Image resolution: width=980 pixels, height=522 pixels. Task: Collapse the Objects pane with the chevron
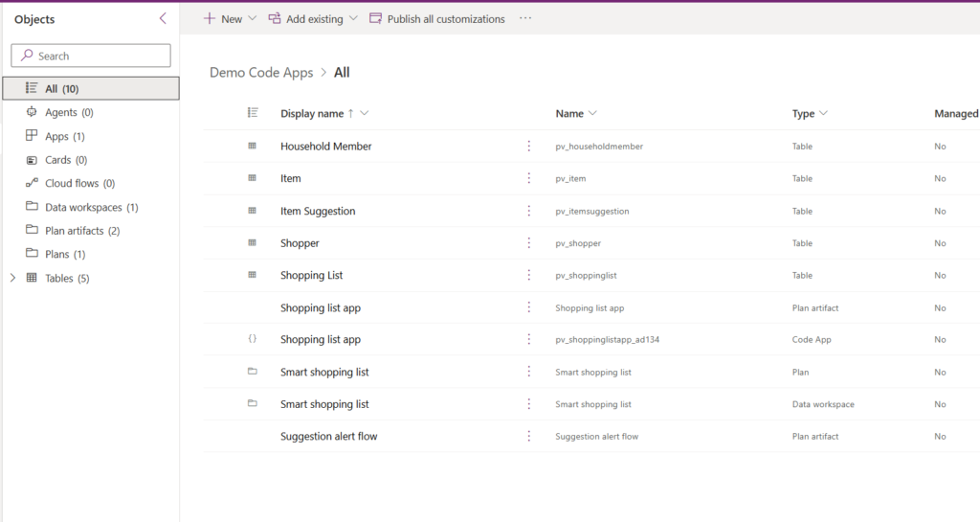tap(163, 19)
